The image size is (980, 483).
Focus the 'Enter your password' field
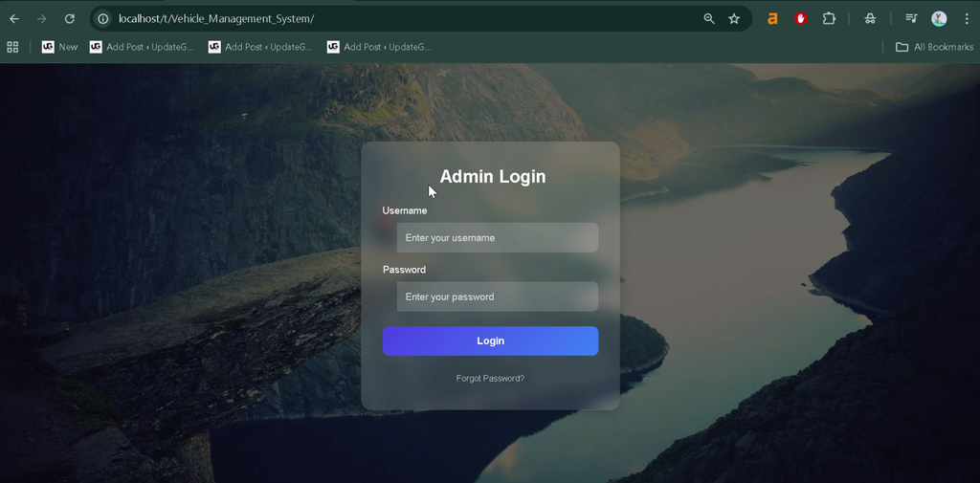point(498,296)
